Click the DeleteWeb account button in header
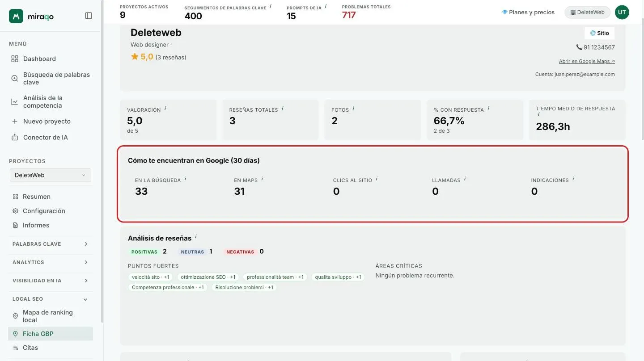 point(587,13)
